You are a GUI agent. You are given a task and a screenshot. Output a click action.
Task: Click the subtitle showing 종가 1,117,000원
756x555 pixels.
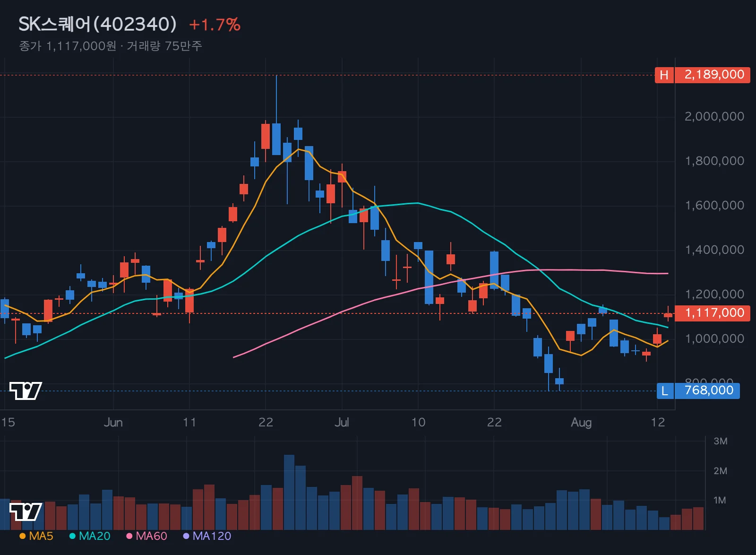pyautogui.click(x=68, y=46)
